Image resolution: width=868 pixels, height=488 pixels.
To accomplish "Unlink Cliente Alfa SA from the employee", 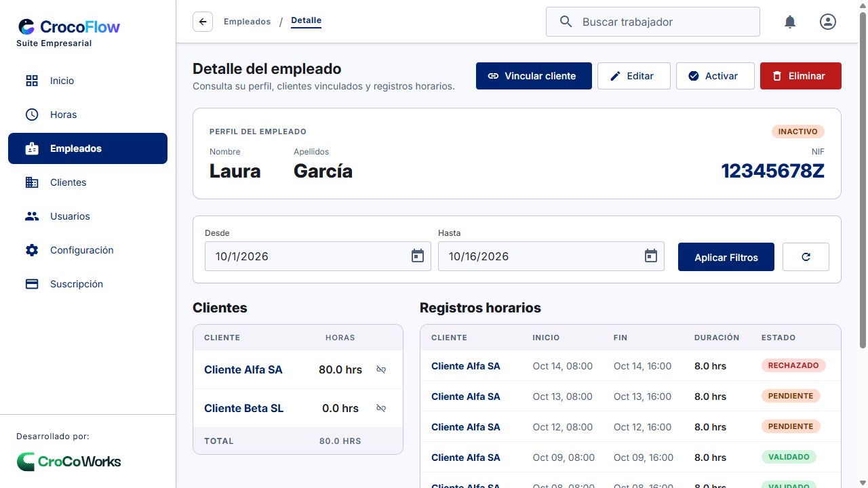I will [x=381, y=369].
